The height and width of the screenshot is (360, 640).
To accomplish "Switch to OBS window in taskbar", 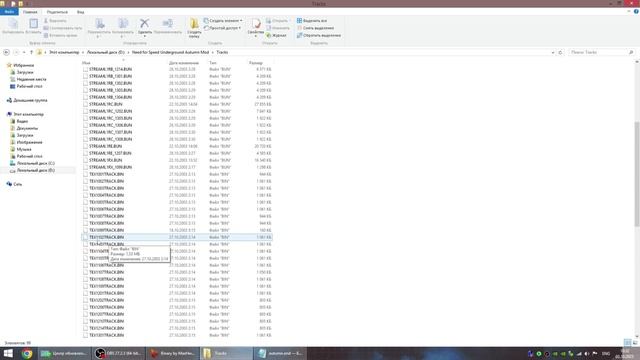I will (118, 353).
